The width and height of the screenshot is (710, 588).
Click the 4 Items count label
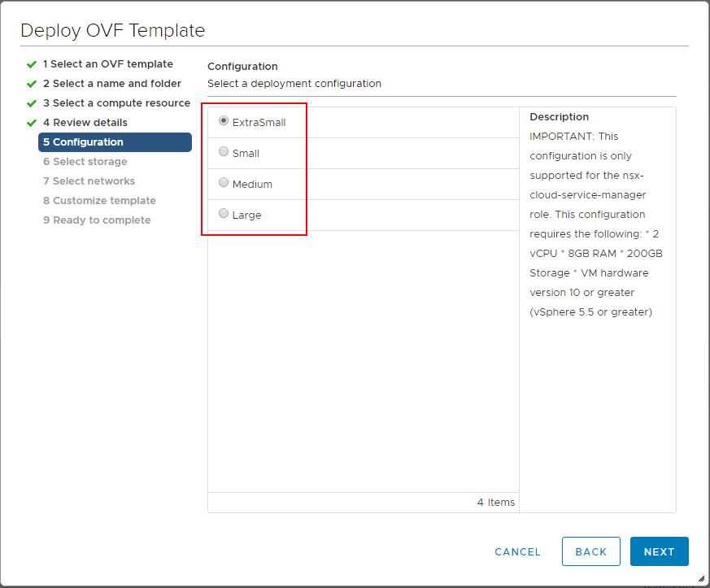(x=496, y=502)
